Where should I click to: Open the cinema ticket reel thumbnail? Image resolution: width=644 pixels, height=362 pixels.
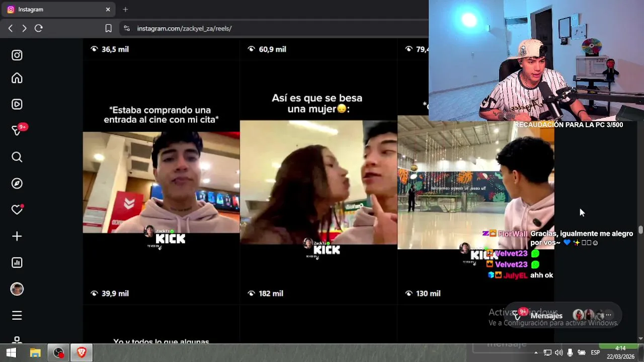tap(161, 183)
